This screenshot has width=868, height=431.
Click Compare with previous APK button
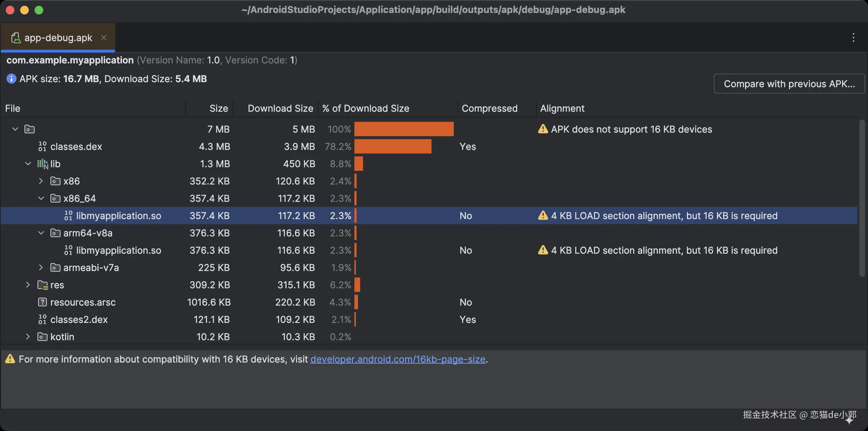[789, 84]
